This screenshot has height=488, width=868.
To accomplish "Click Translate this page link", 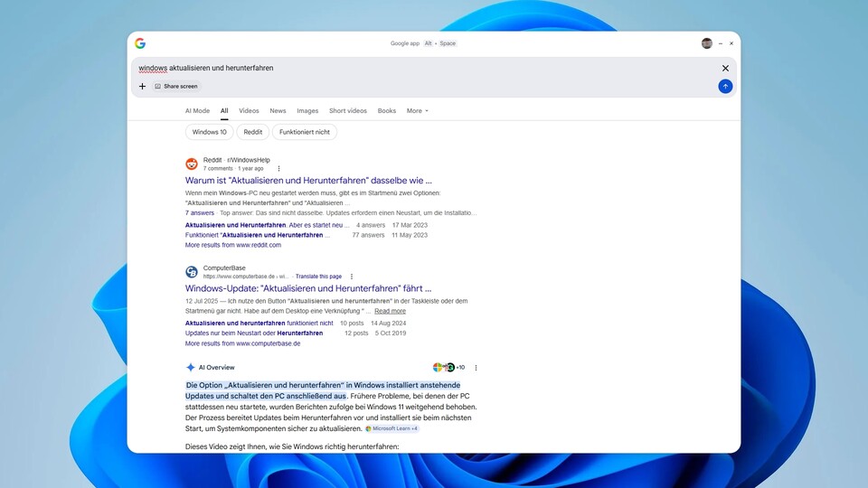I will pyautogui.click(x=318, y=277).
